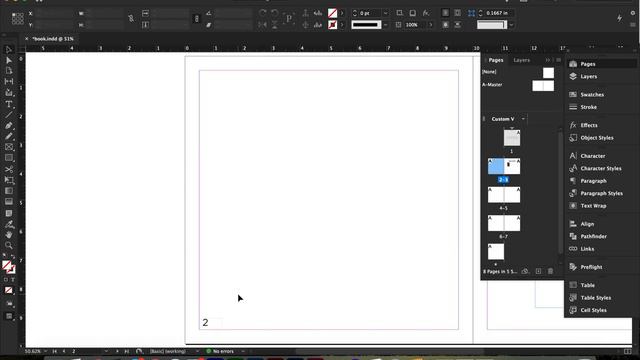The height and width of the screenshot is (360, 640).
Task: Toggle Apply None beneath color swatches
Action: point(9,290)
